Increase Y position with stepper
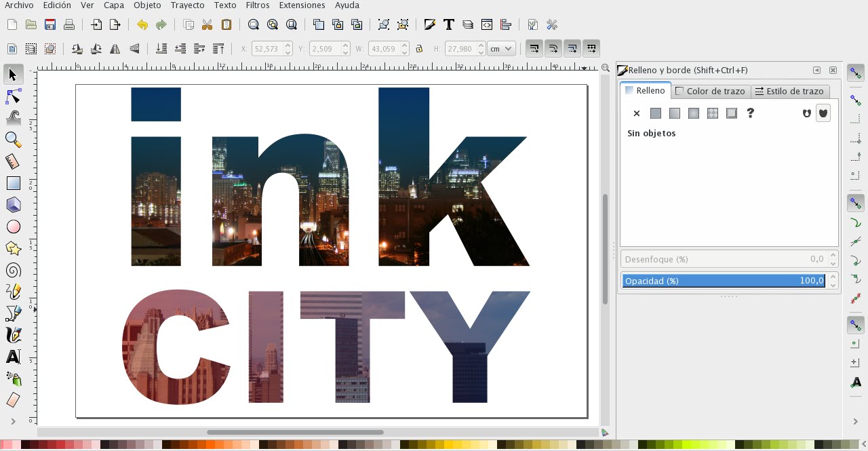 coord(346,45)
